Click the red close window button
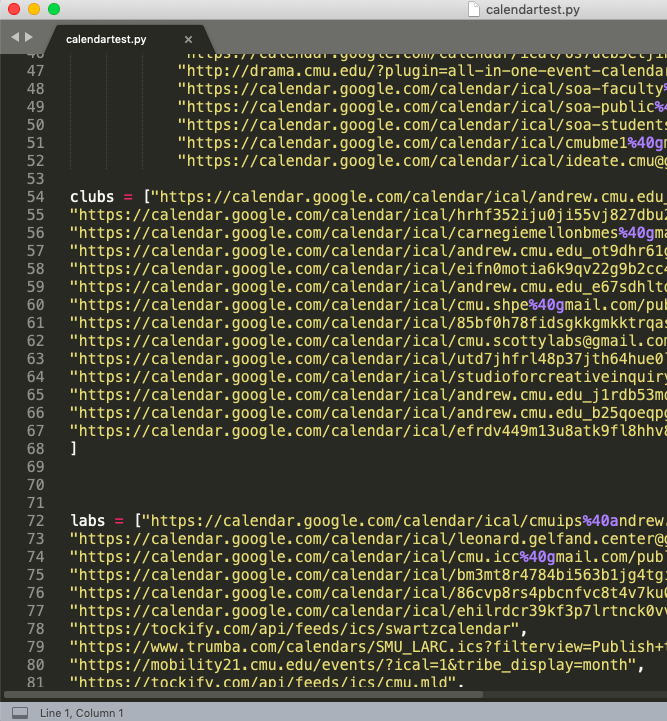667x721 pixels. click(14, 9)
